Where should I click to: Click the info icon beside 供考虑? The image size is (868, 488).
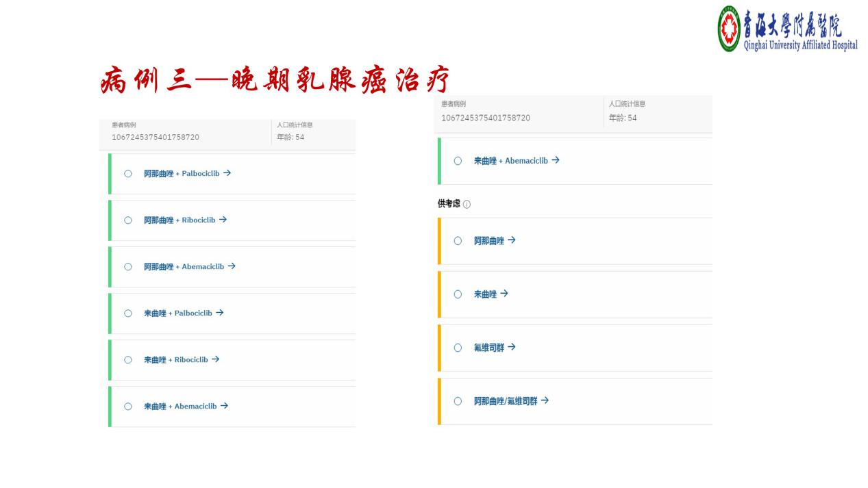[x=467, y=205]
